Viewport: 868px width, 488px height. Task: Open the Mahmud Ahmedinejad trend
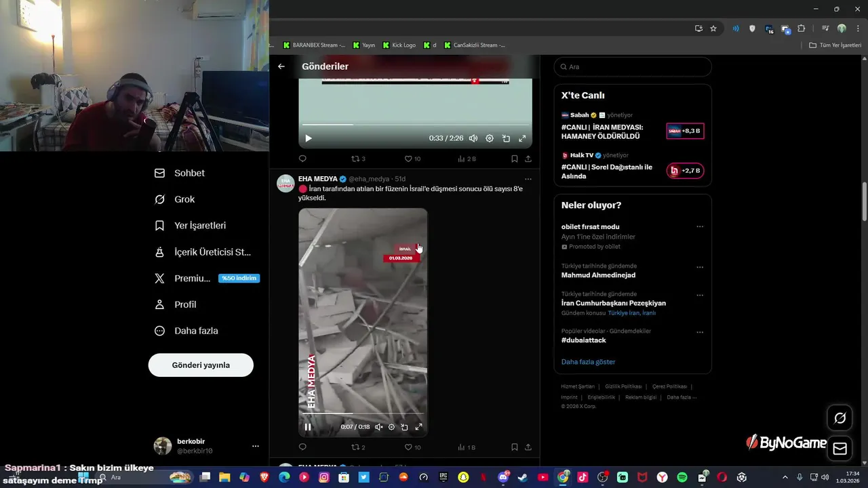[x=598, y=275]
